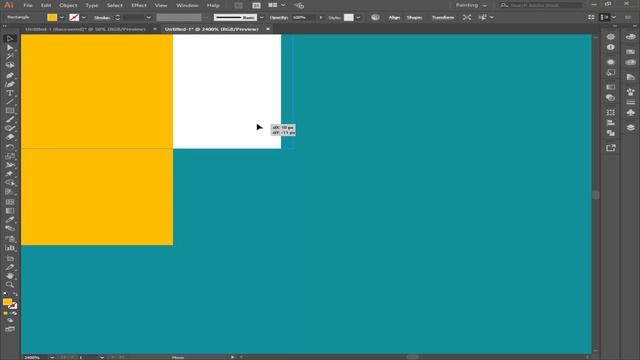Select the Perspective Grid tool
Screen dimensions: 640x360
pyautogui.click(x=10, y=192)
